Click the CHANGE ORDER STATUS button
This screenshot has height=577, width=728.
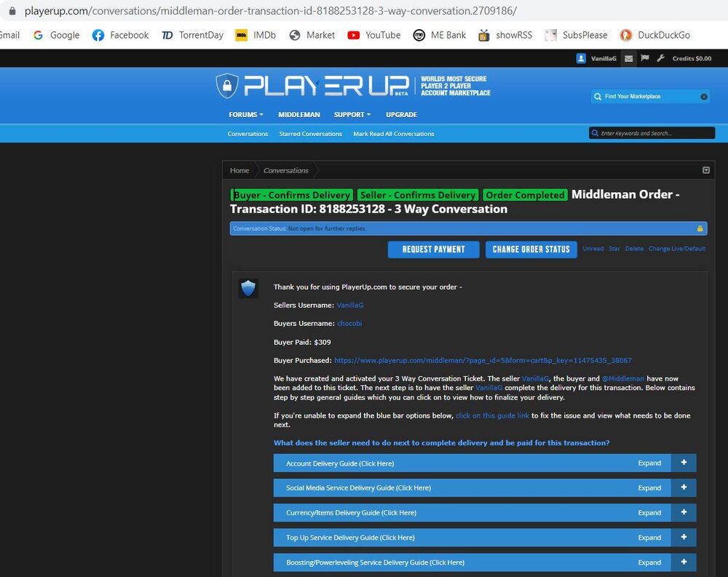(531, 250)
